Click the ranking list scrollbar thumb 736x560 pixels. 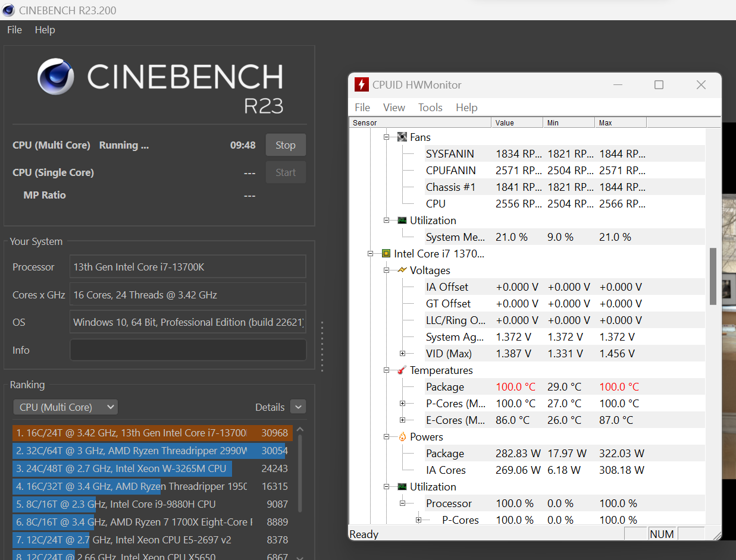tap(300, 474)
